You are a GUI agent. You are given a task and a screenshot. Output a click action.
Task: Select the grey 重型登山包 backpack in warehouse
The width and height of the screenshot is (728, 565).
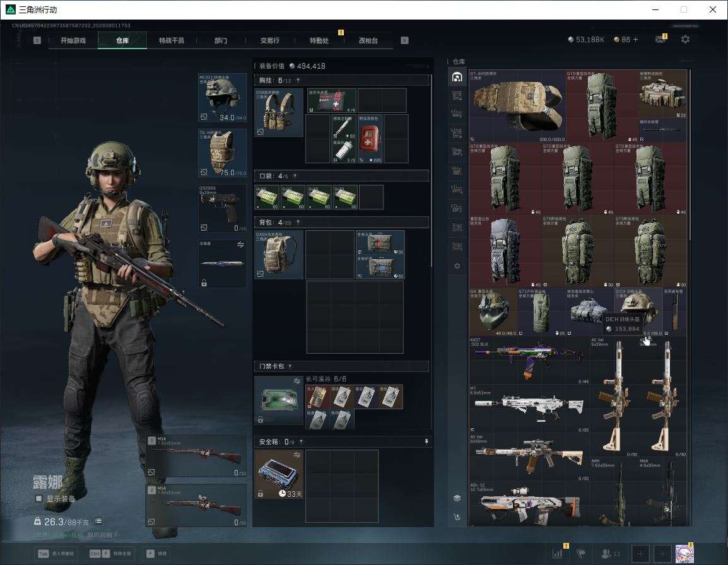tap(505, 251)
